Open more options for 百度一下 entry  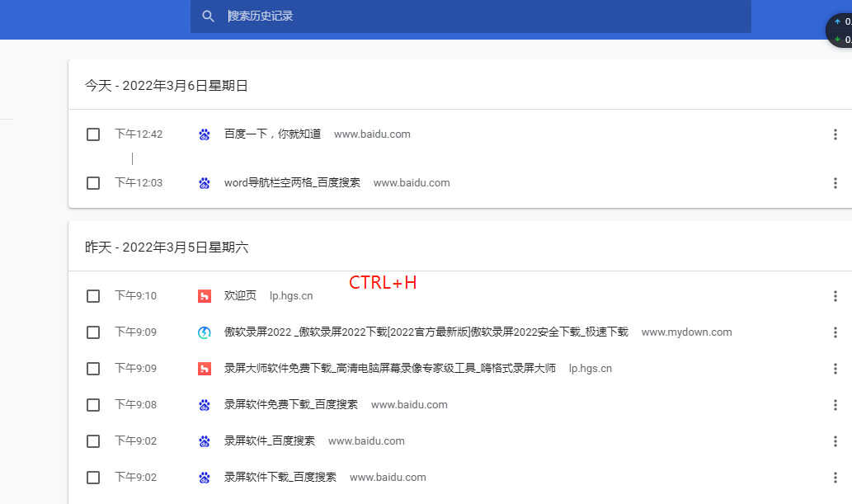click(x=836, y=134)
